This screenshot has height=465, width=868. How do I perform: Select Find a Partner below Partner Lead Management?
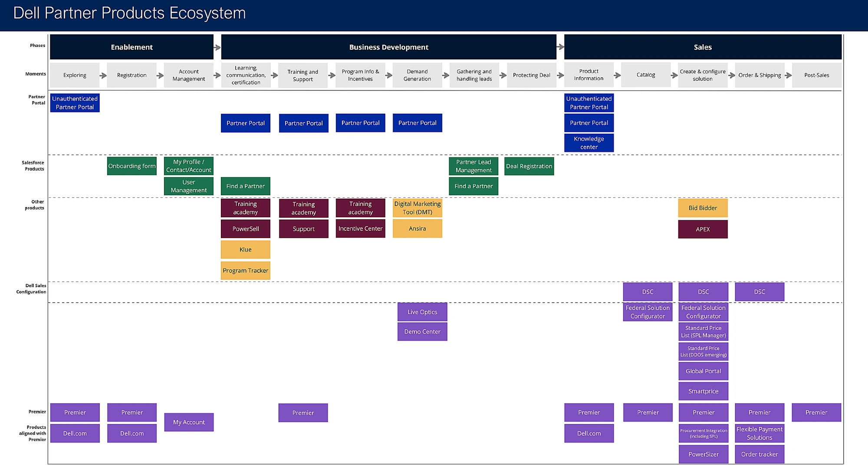coord(473,186)
